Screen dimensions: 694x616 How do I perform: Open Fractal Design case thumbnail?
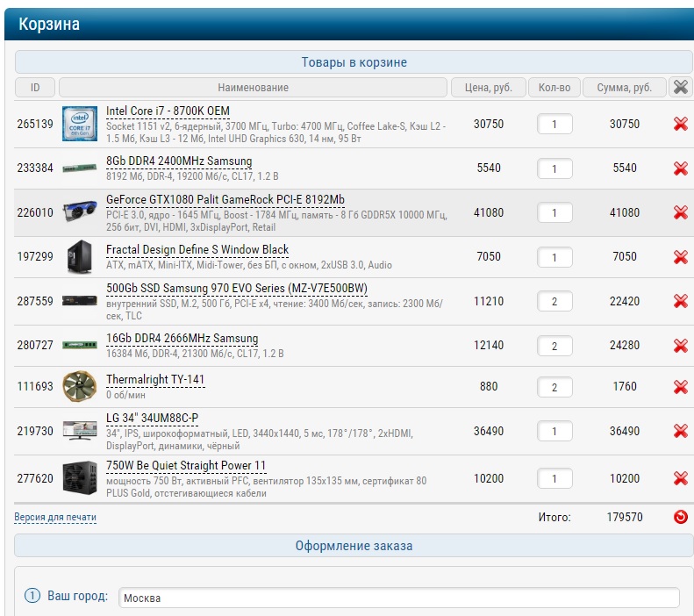(80, 256)
